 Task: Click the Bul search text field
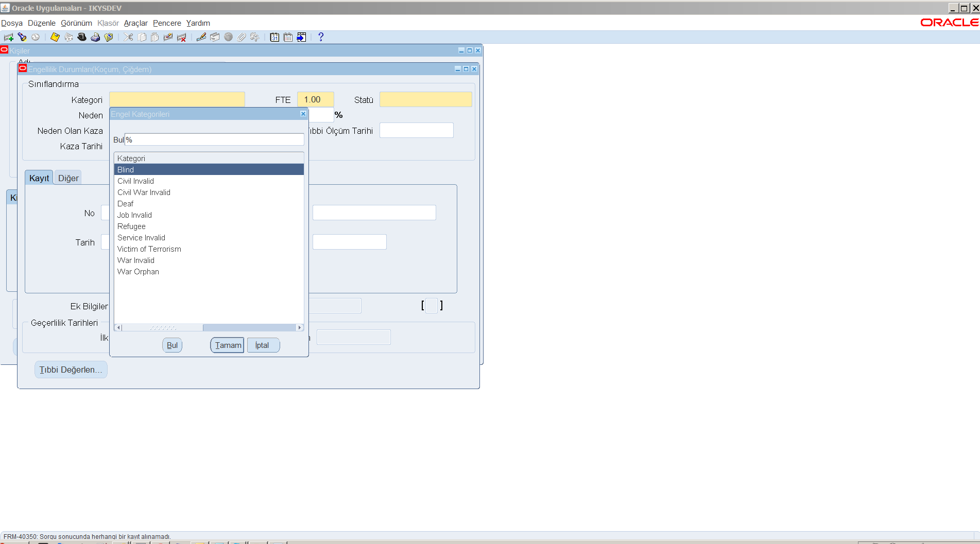214,140
